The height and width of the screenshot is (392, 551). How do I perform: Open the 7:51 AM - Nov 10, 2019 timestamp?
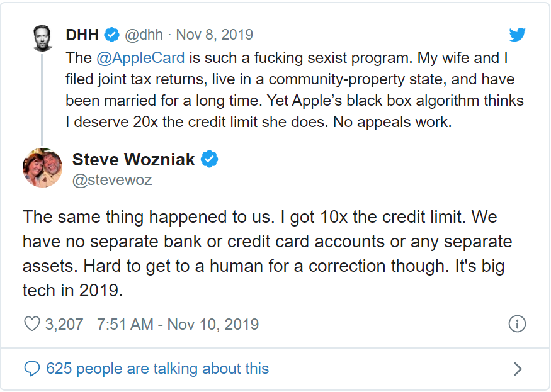pyautogui.click(x=178, y=324)
